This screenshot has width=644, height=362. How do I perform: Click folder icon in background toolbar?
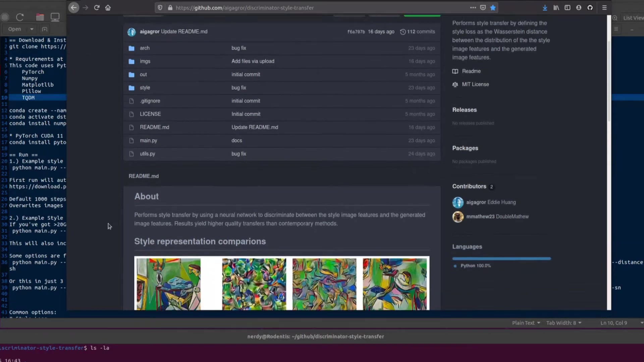[x=40, y=17]
